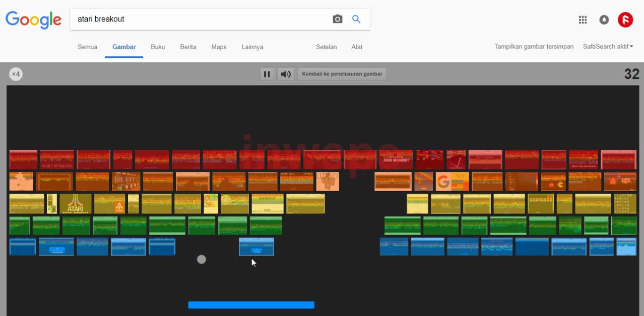Switch to the Berita tab
This screenshot has height=316, width=644.
[188, 47]
